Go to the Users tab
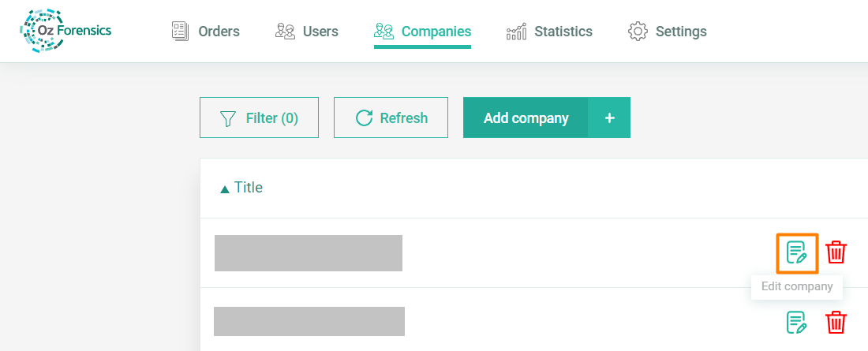 click(x=320, y=32)
